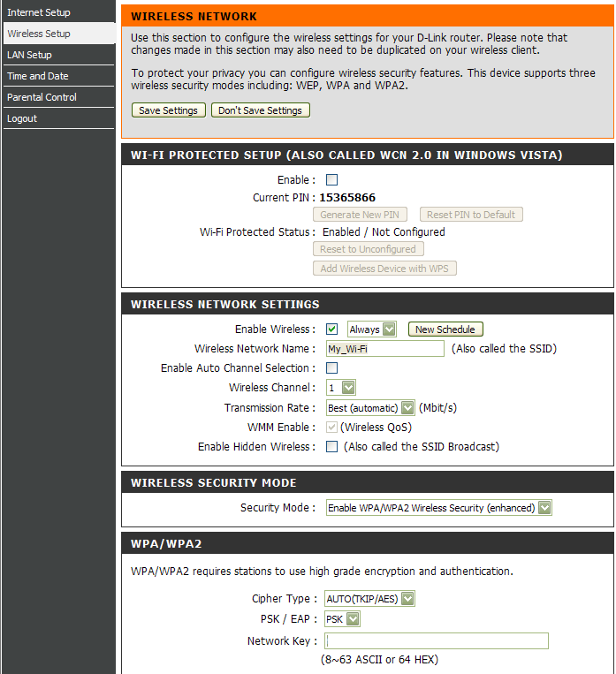Click the Current PIN value 15365866
Image resolution: width=616 pixels, height=674 pixels.
pyautogui.click(x=347, y=198)
